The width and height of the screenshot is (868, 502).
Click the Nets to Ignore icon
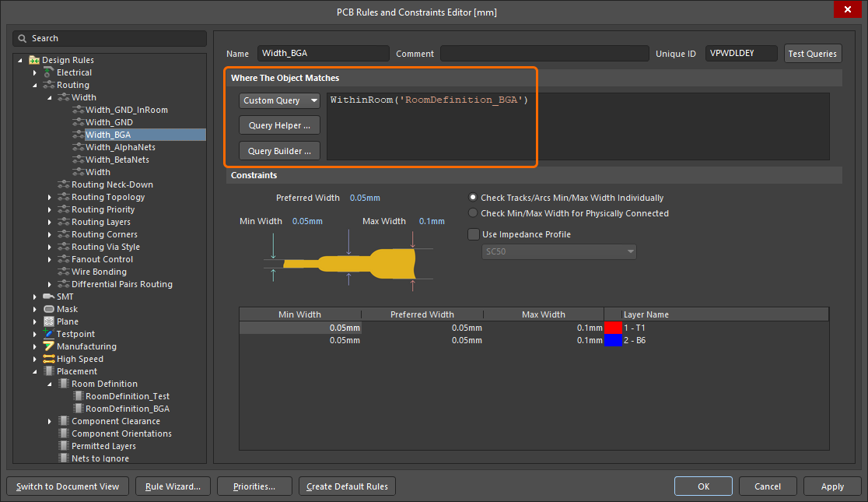pos(64,458)
